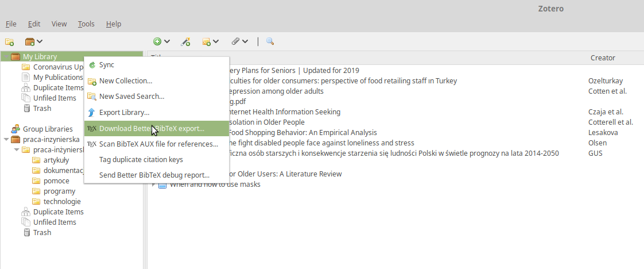Click the green Sync icon in menu
This screenshot has width=644, height=269.
point(92,65)
